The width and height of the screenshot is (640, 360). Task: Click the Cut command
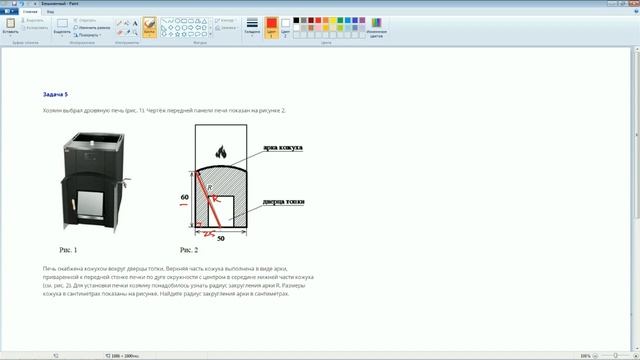[x=32, y=20]
